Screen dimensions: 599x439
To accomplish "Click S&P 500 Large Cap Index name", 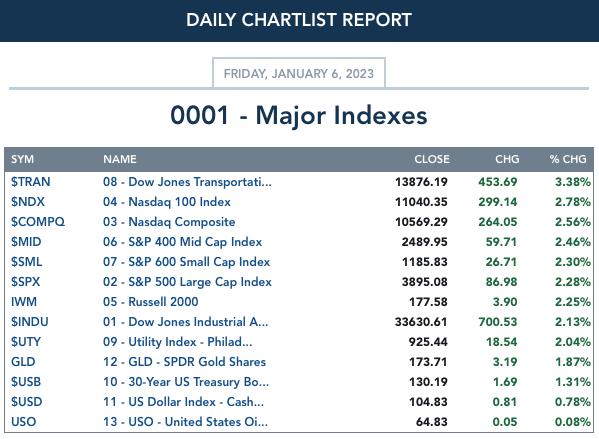I will [187, 282].
